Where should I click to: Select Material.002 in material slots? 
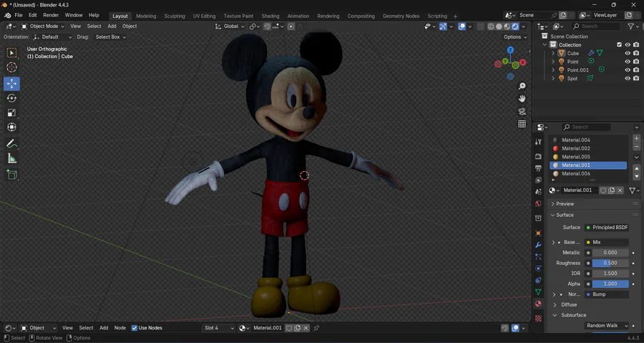point(588,148)
